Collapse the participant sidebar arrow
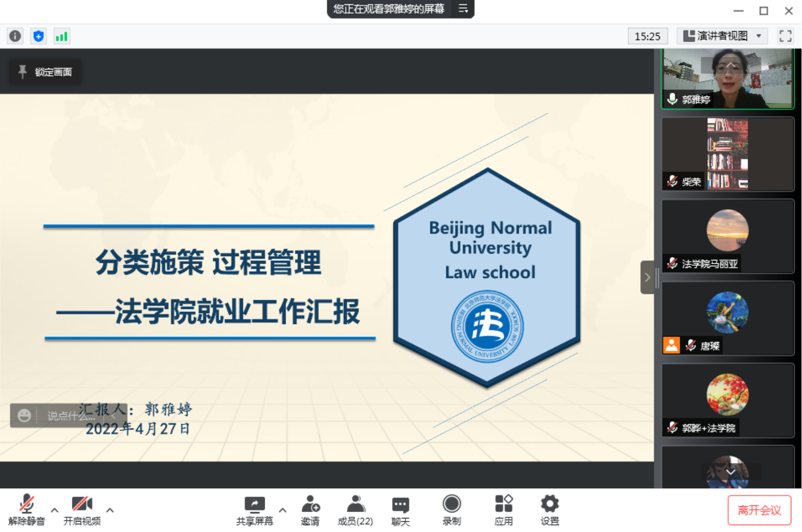The height and width of the screenshot is (532, 802). tap(648, 277)
